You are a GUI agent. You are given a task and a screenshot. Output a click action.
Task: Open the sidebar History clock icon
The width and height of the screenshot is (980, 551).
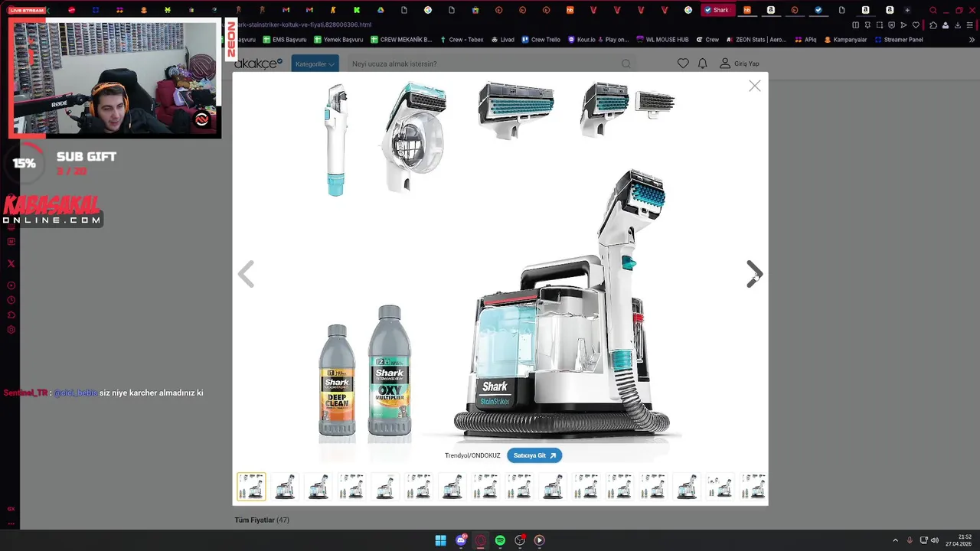11,300
